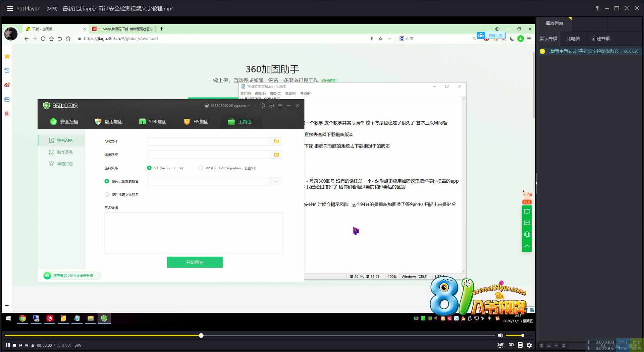Stop the video playback
Image resolution: width=644 pixels, height=352 pixels.
tap(14, 345)
